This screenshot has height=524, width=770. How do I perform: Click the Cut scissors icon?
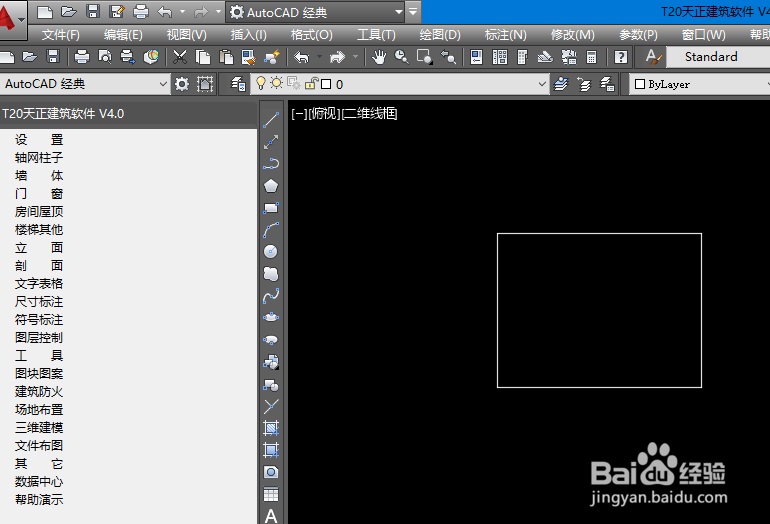[x=180, y=57]
